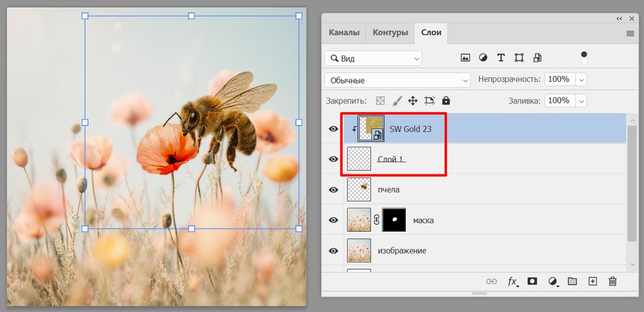Switch to the Каналы tab
Screen dimensions: 644x312
click(x=344, y=33)
